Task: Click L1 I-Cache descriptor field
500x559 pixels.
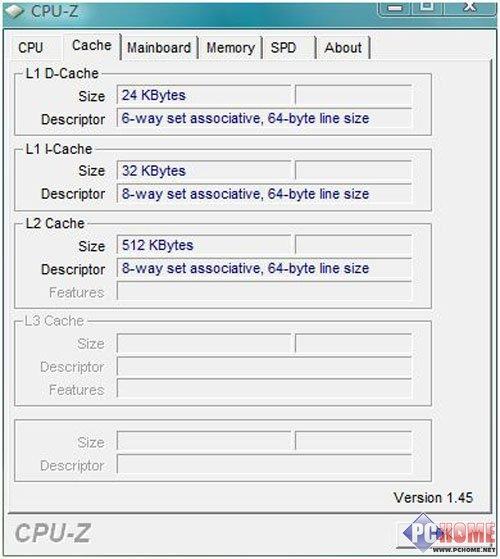Action: coord(264,194)
